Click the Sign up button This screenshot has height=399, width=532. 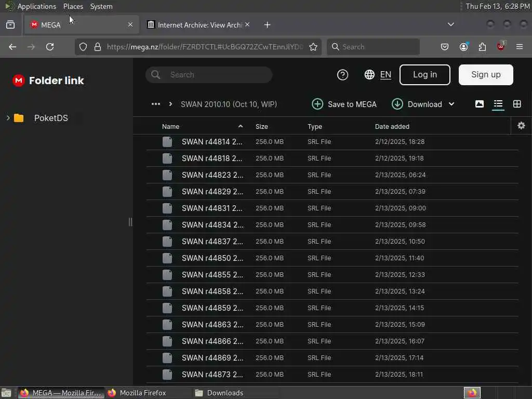[x=486, y=75]
